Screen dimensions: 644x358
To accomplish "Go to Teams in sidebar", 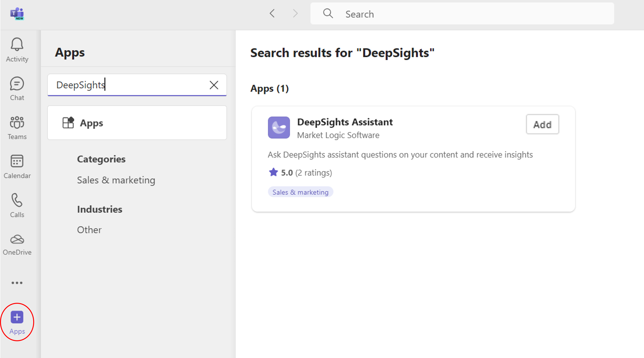I will (x=17, y=128).
